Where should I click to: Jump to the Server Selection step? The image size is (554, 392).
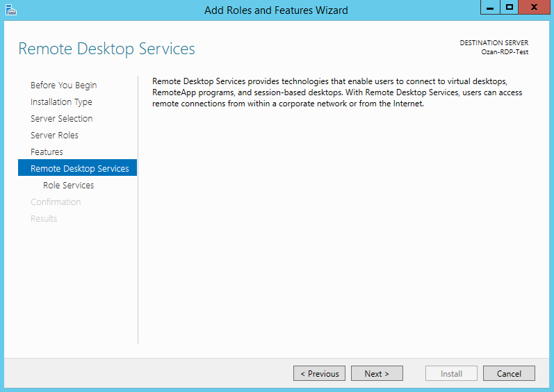pyautogui.click(x=61, y=119)
